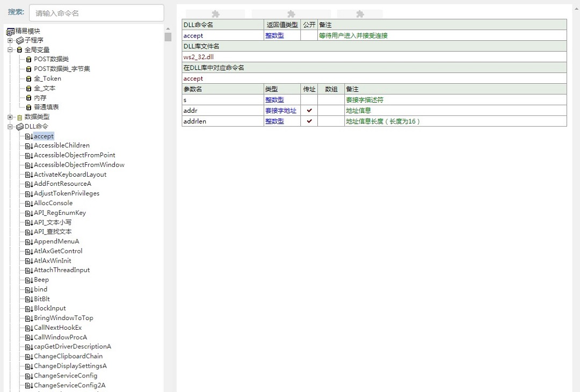Click the third puzzle-piece tab icon
580x392 pixels.
point(360,14)
